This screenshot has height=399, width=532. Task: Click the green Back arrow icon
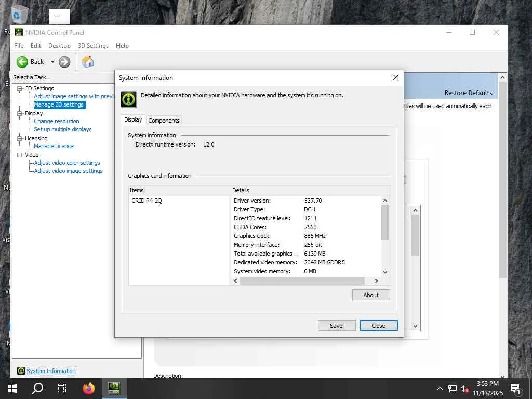click(x=22, y=62)
